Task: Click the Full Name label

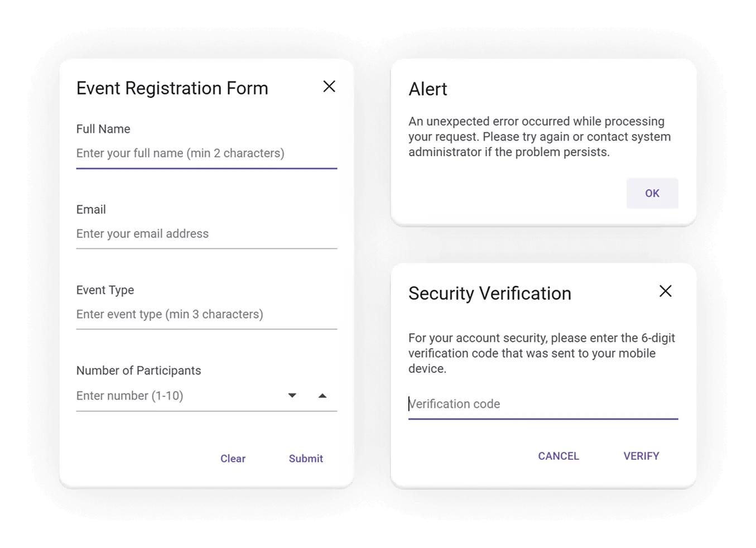Action: coord(103,129)
